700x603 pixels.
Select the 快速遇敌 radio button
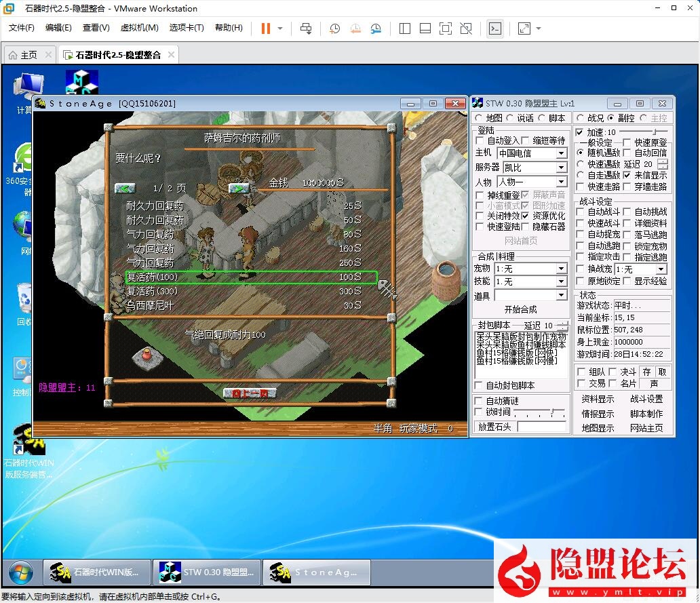tap(581, 164)
